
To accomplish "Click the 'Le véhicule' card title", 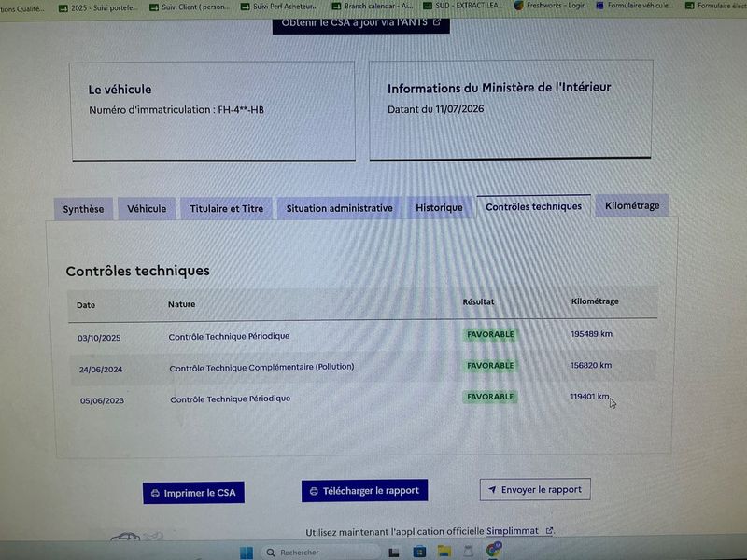I will point(120,90).
